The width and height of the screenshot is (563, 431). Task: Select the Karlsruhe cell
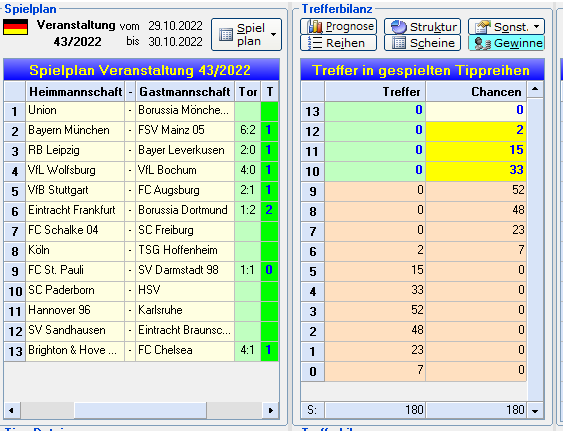click(x=185, y=311)
